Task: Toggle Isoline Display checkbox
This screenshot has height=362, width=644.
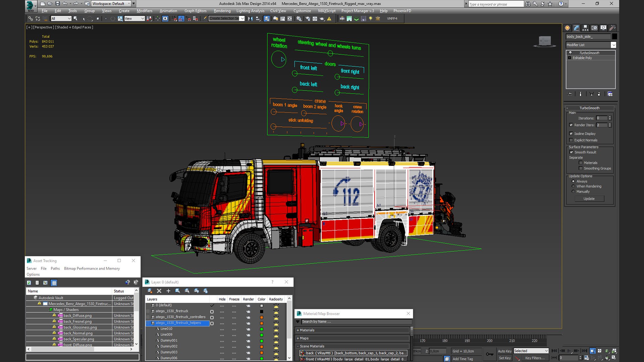Action: pos(571,134)
